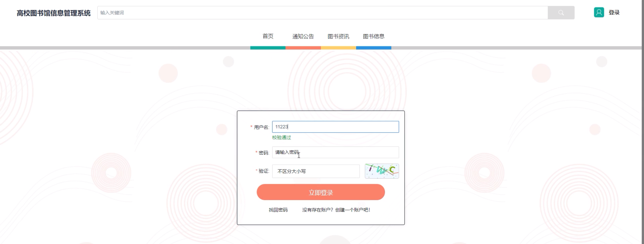Click the green user avatar icon
Viewport: 644px width, 244px height.
[599, 13]
